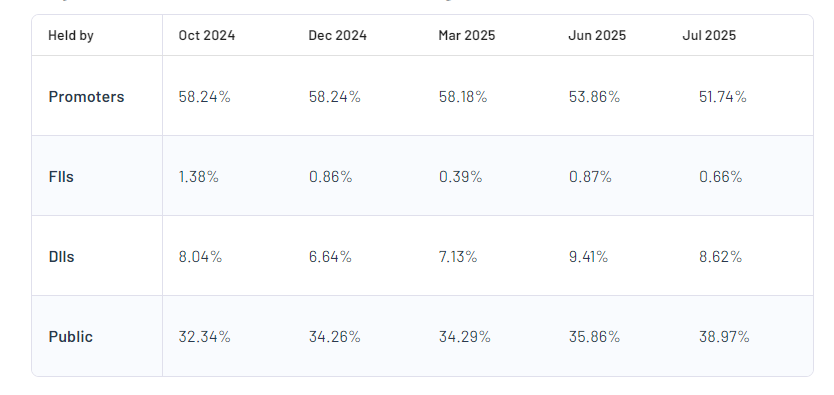Viewport: 834px width, 395px height.
Task: Click Promoters Jun 2025 value 53.86%
Action: point(594,97)
